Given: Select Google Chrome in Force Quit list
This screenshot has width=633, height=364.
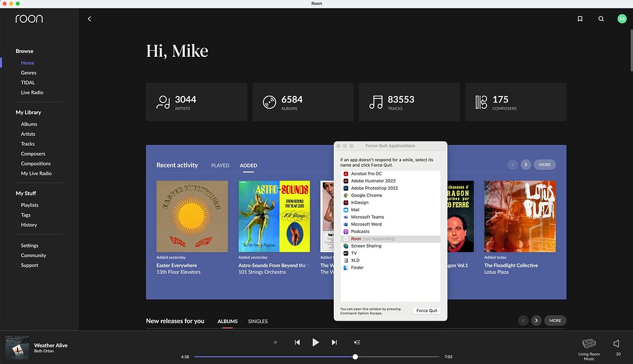Looking at the screenshot, I should point(391,195).
